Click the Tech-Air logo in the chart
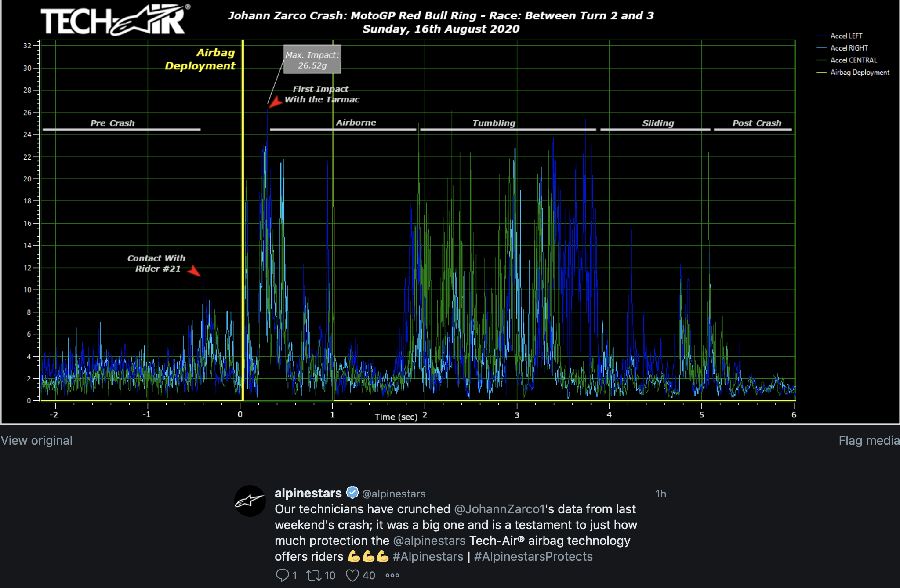Viewport: 900px width, 588px height. tap(116, 20)
